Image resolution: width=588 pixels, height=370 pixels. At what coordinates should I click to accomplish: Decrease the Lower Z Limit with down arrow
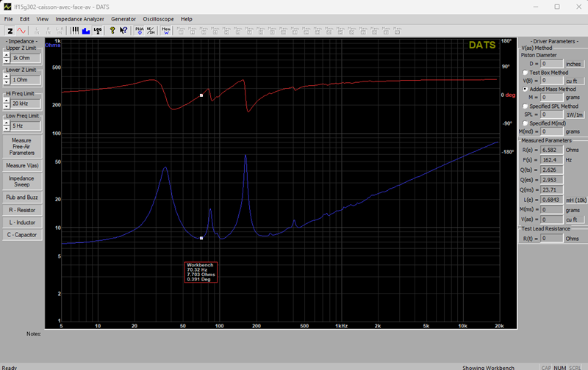(x=7, y=82)
